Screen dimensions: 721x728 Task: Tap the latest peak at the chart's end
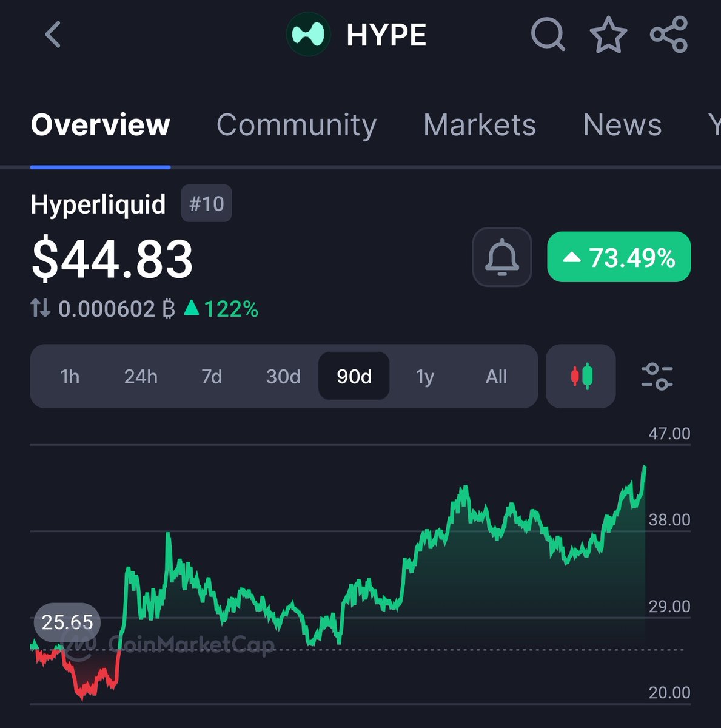pyautogui.click(x=645, y=467)
